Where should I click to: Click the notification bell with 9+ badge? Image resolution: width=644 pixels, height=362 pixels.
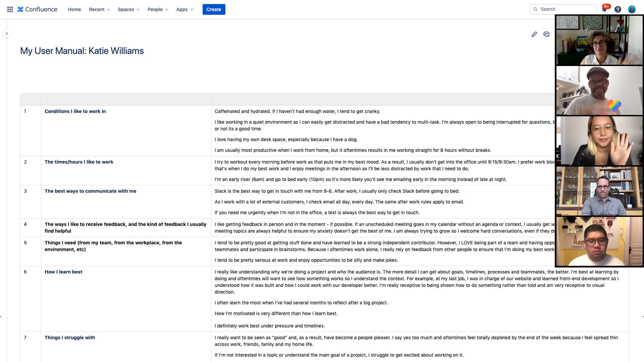tap(604, 9)
